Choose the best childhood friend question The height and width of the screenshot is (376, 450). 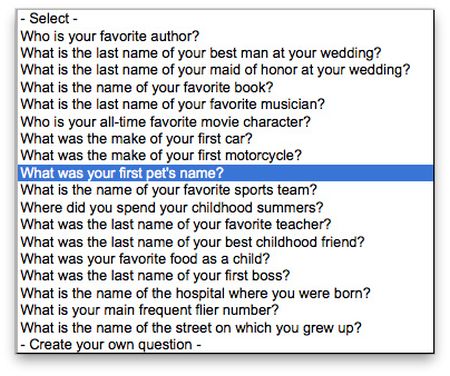225,242
